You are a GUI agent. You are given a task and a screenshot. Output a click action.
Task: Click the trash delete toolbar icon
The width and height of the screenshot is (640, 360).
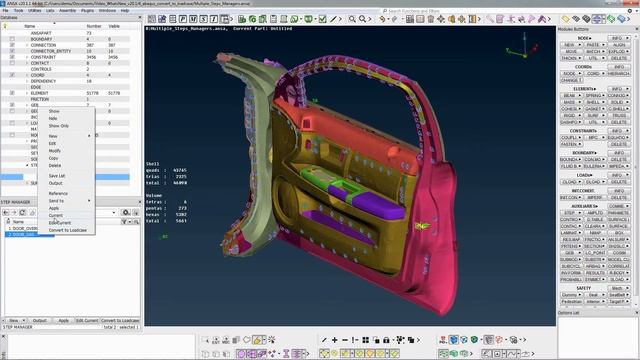(x=431, y=19)
